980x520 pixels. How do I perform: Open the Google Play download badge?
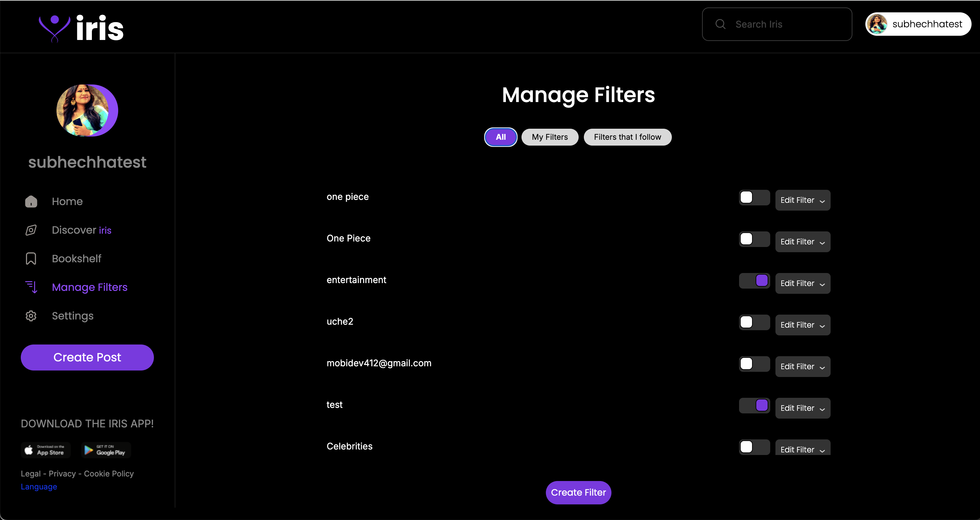[106, 450]
